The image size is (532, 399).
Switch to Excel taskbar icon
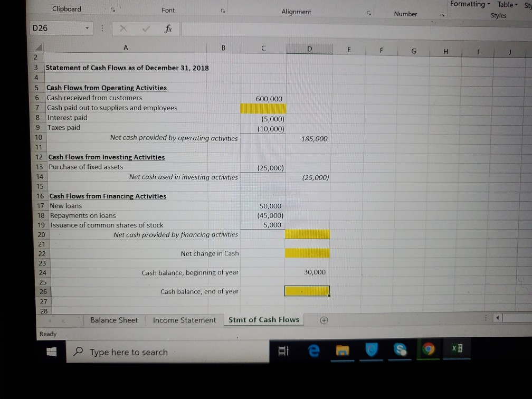pyautogui.click(x=457, y=348)
